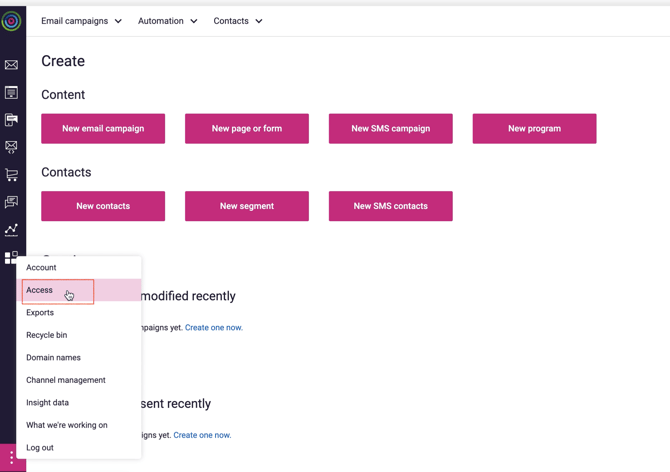670x472 pixels.
Task: Click the first Create one now link
Action: [213, 328]
